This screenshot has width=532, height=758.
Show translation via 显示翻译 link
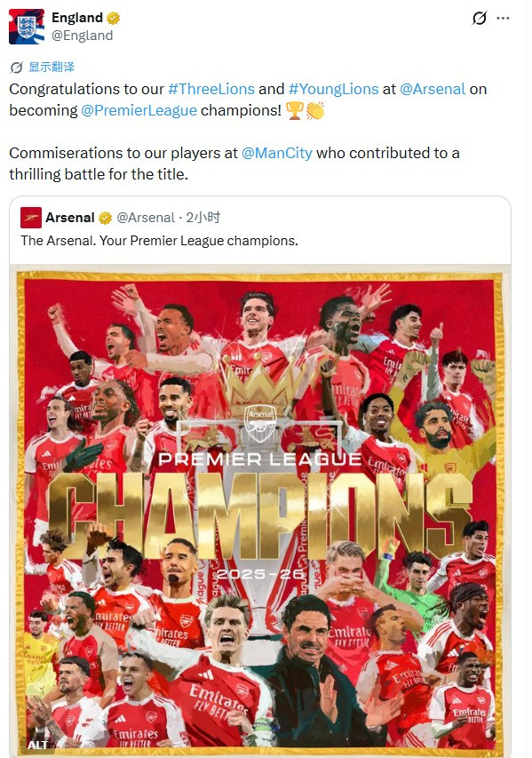click(x=52, y=67)
